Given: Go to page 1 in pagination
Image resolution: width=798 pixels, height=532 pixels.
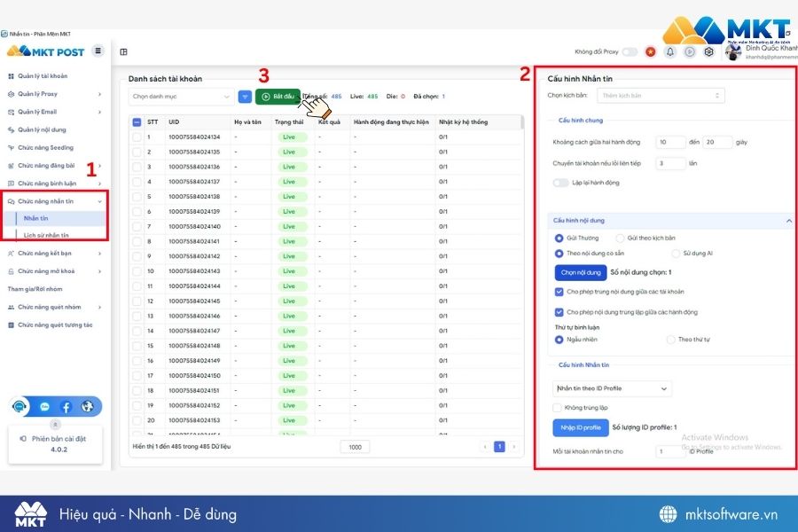Looking at the screenshot, I should coord(499,447).
